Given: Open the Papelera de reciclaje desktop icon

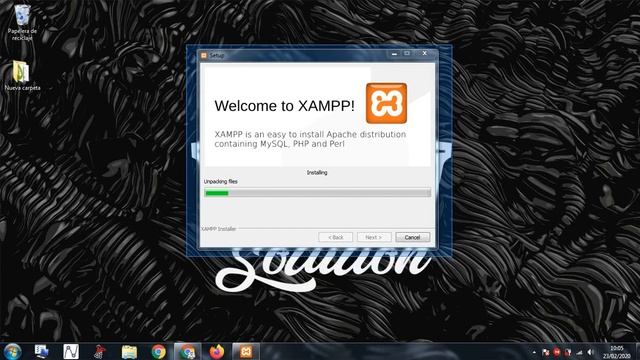Looking at the screenshot, I should pyautogui.click(x=22, y=22).
